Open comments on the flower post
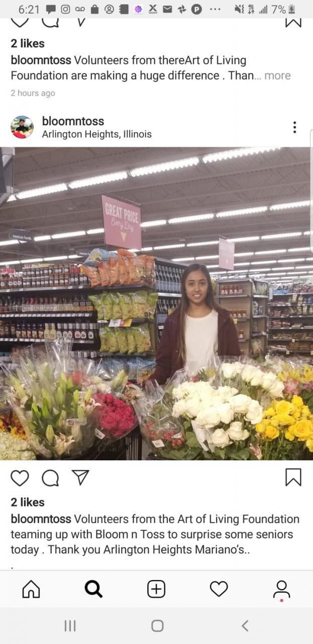This screenshot has height=644, width=313. click(50, 477)
